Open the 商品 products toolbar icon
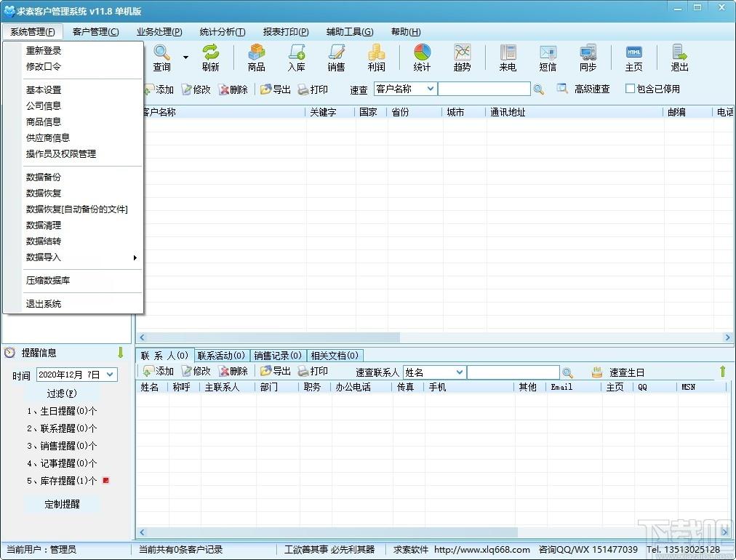This screenshot has width=736, height=560. (x=257, y=57)
